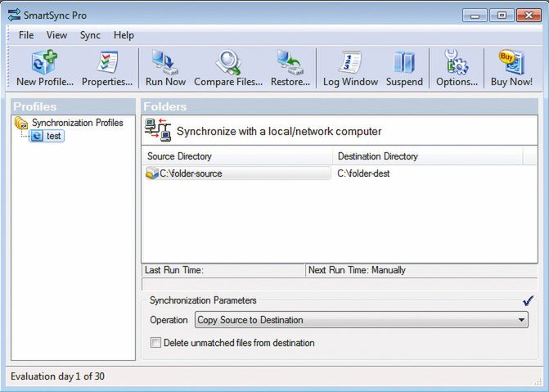The height and width of the screenshot is (392, 549).
Task: Open Options wrench and gear icon
Action: (x=457, y=62)
